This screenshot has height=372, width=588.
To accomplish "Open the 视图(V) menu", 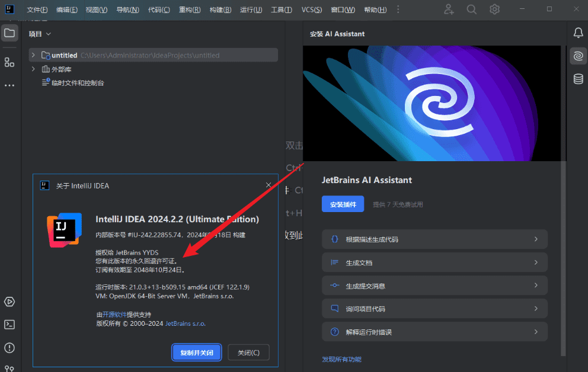I will (97, 9).
